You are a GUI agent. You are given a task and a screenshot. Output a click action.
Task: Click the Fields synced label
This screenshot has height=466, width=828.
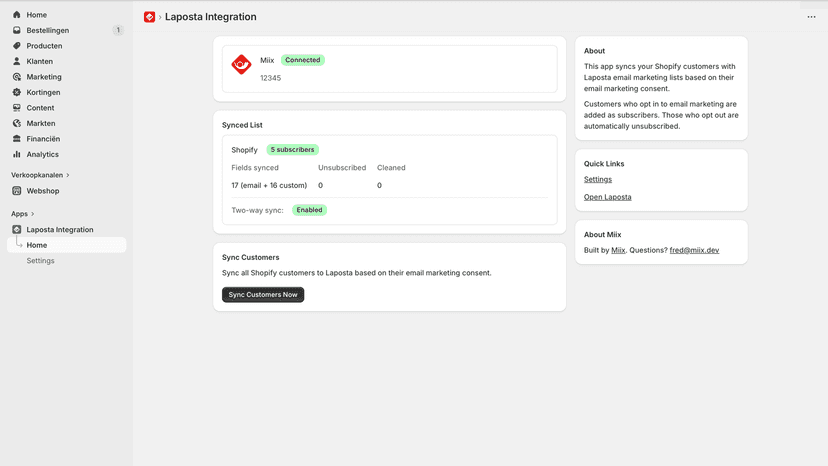[x=255, y=167]
